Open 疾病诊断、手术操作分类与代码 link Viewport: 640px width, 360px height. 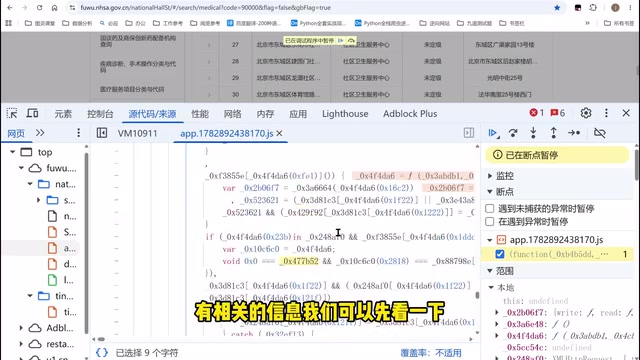pyautogui.click(x=138, y=67)
